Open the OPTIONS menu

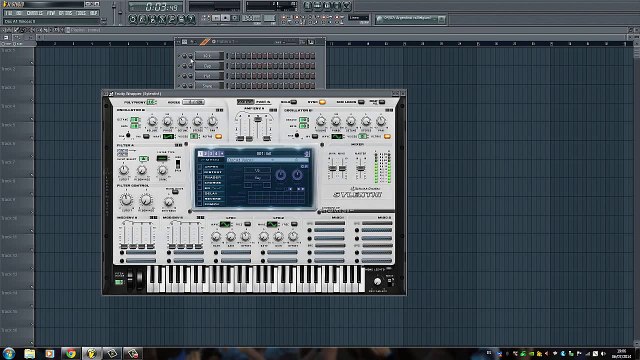pos(65,13)
